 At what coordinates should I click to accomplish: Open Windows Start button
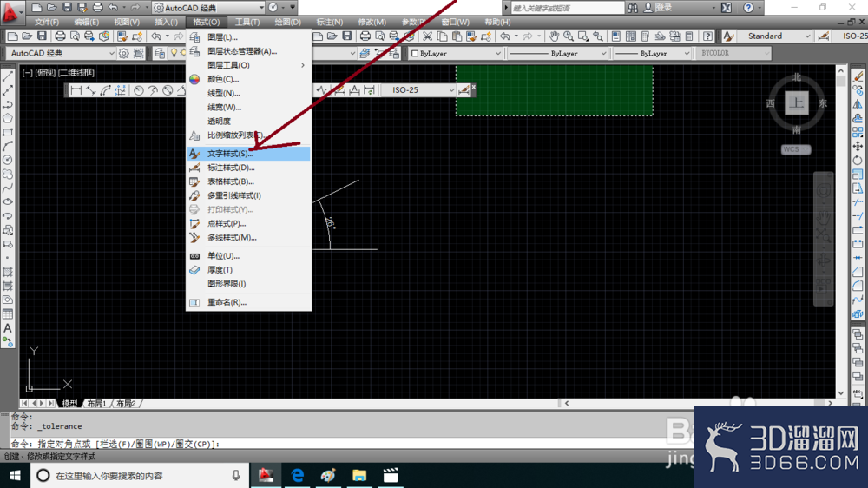[15, 475]
